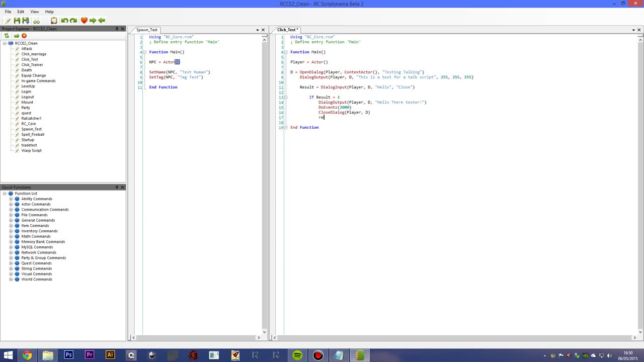Click the green forward arrow toolbar icon
644x362 pixels.
point(93,20)
